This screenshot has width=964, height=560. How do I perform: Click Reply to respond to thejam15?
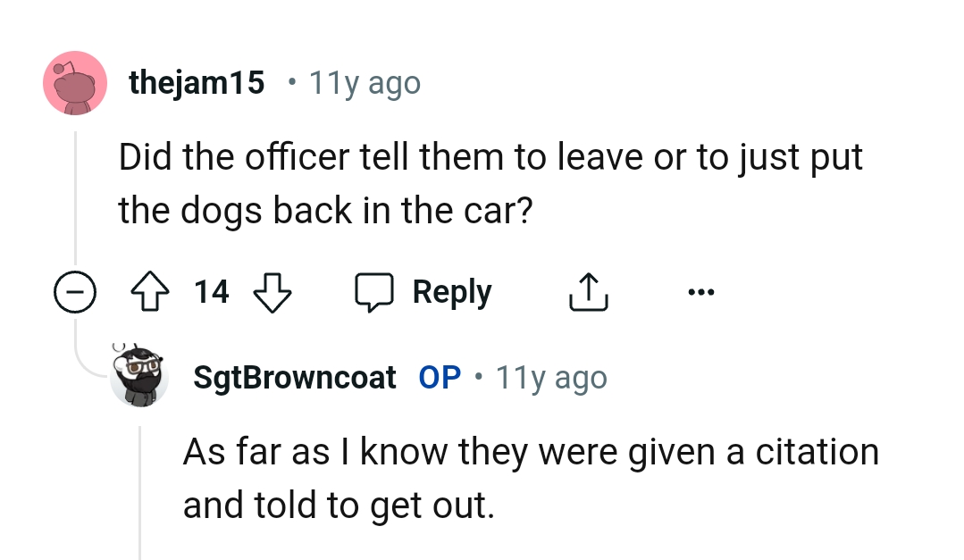(x=451, y=291)
